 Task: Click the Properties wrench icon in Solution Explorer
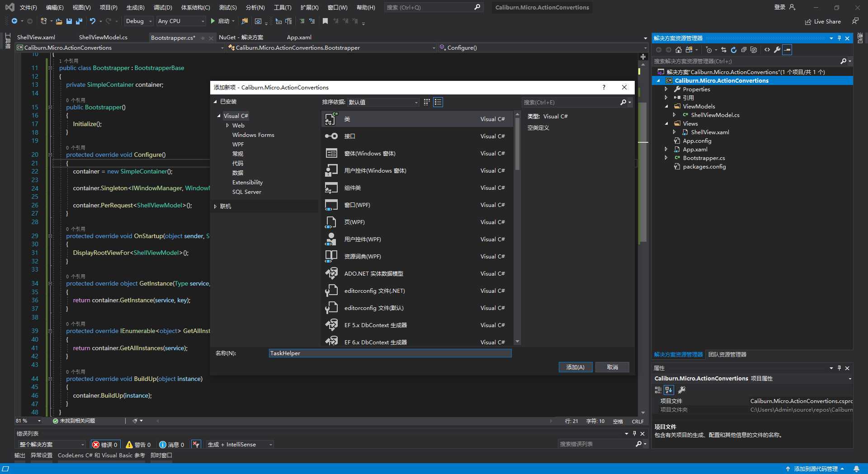(x=777, y=50)
